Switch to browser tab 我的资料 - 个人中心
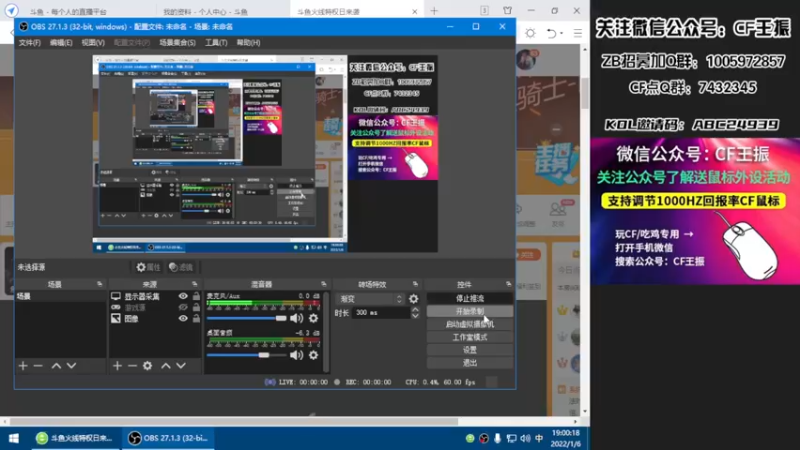800x450 pixels. pos(206,11)
